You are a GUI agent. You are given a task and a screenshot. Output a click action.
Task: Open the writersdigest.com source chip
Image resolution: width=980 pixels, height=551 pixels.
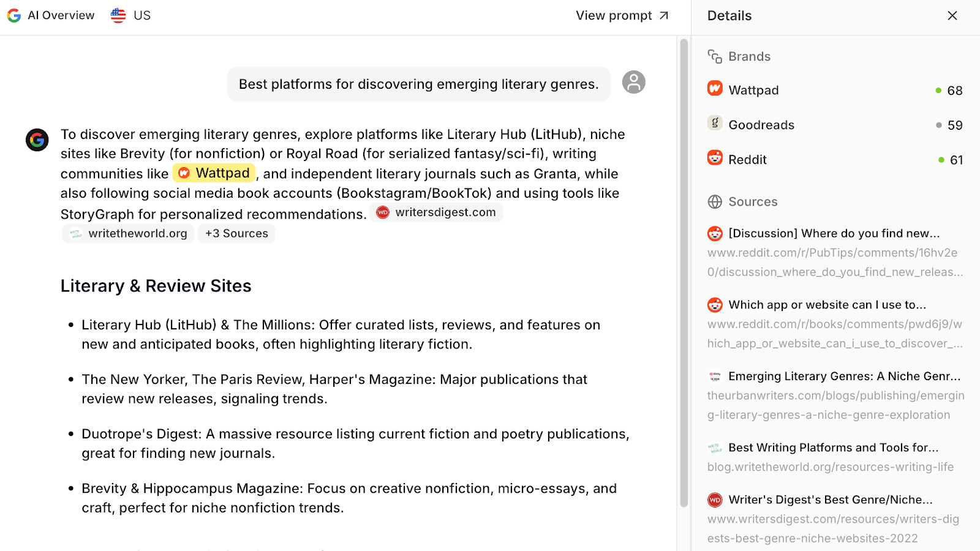436,212
